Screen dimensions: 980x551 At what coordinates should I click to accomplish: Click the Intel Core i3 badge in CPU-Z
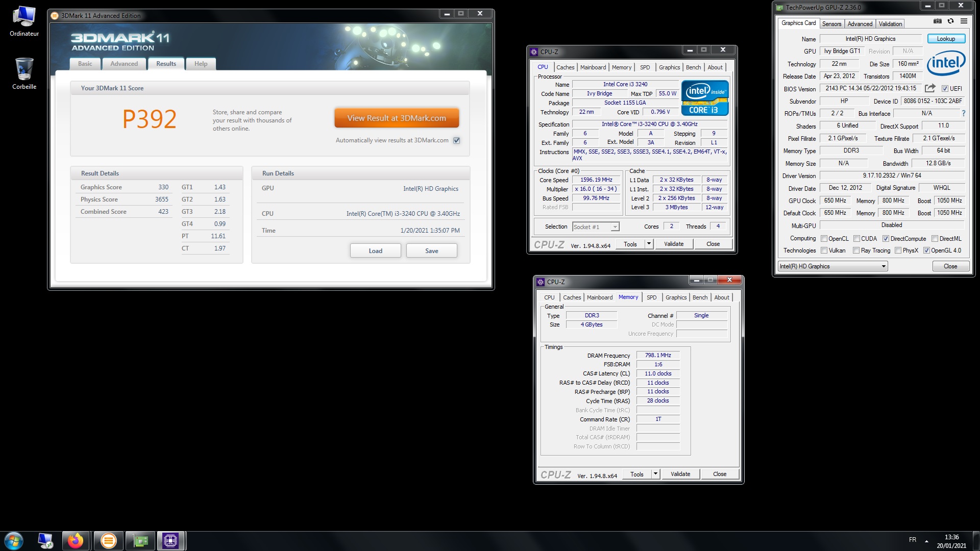point(705,97)
